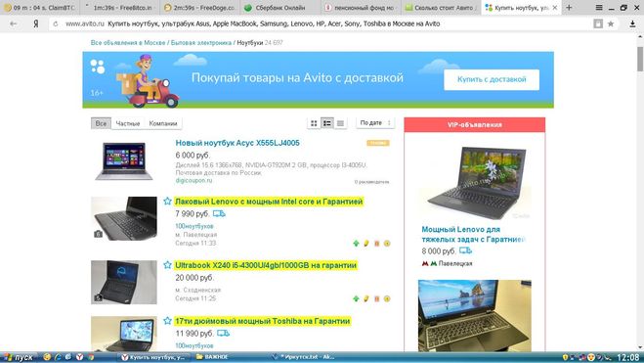
Task: Click delivery truck icon next to 8 000 руб.
Action: (465, 250)
